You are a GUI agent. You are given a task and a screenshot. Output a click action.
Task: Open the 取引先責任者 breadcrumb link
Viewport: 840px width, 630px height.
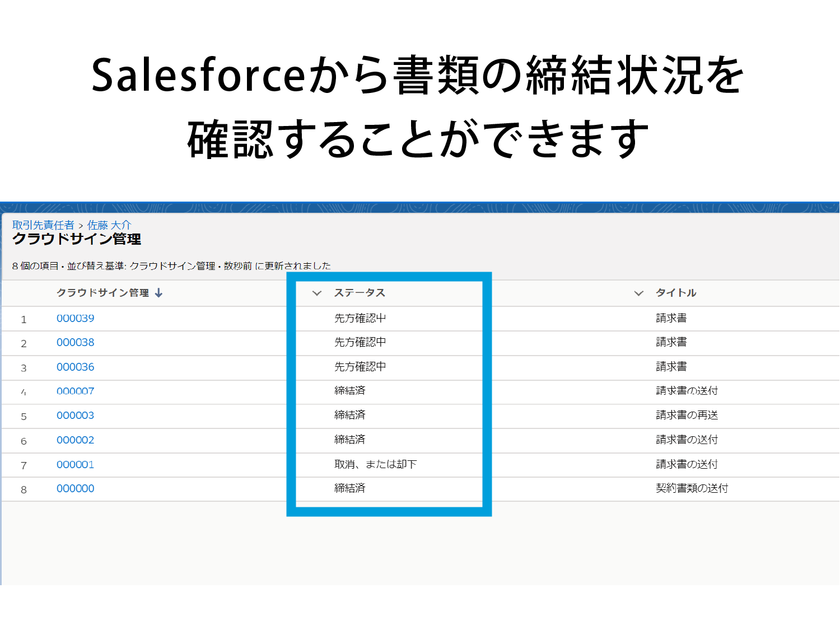click(43, 225)
